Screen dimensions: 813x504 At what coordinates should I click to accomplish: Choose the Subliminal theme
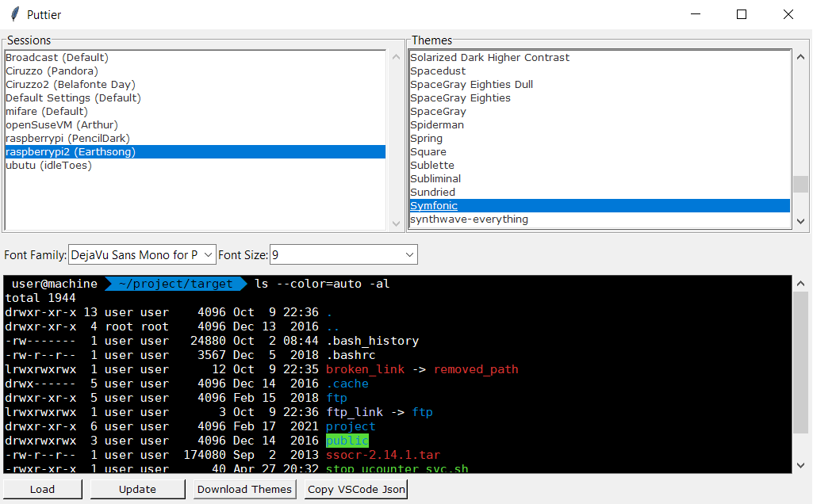600,179
